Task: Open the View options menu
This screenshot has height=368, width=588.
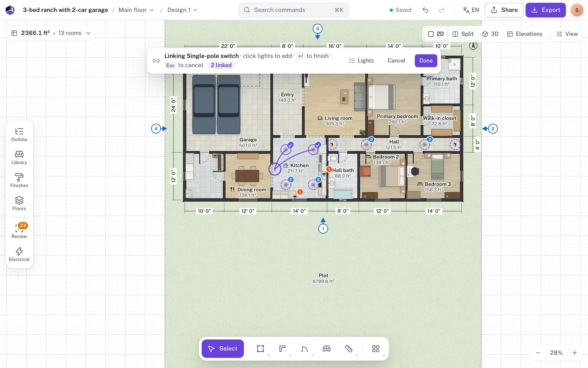Action: point(567,34)
